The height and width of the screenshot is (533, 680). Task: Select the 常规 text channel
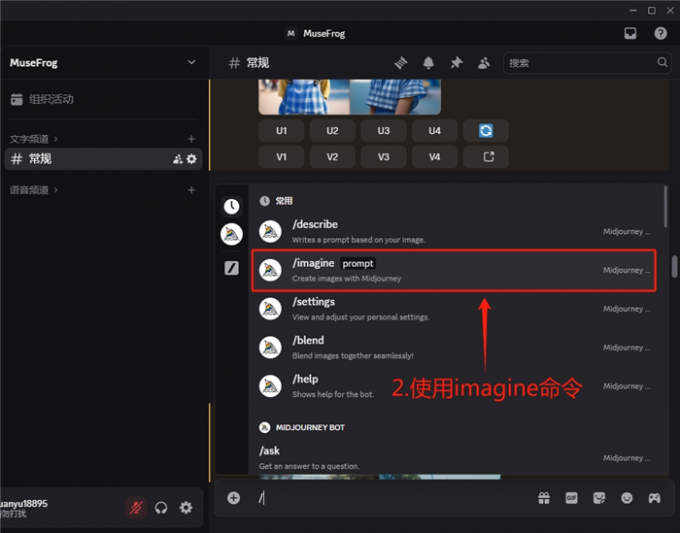(103, 159)
